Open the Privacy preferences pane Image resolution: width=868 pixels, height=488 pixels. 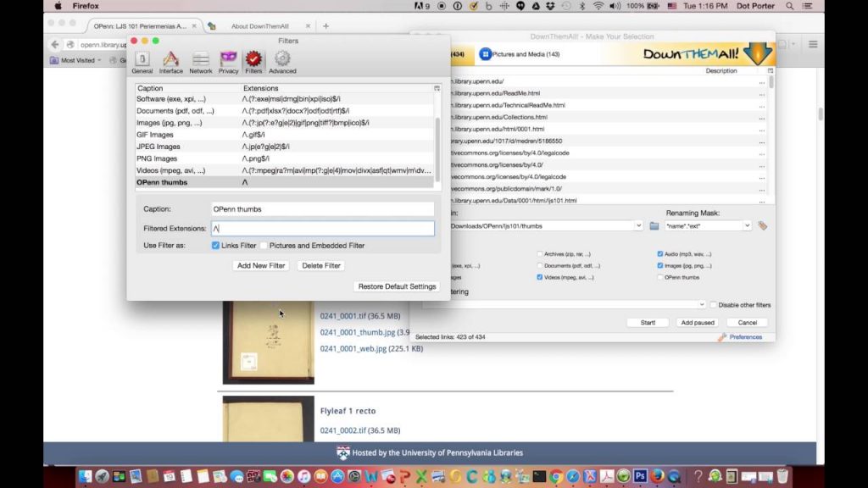click(x=228, y=63)
